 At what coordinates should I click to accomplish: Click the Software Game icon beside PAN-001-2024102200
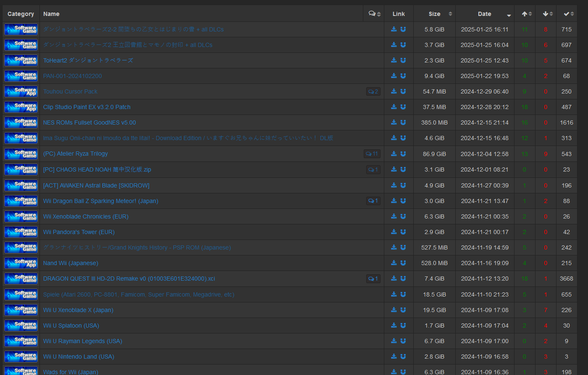21,76
